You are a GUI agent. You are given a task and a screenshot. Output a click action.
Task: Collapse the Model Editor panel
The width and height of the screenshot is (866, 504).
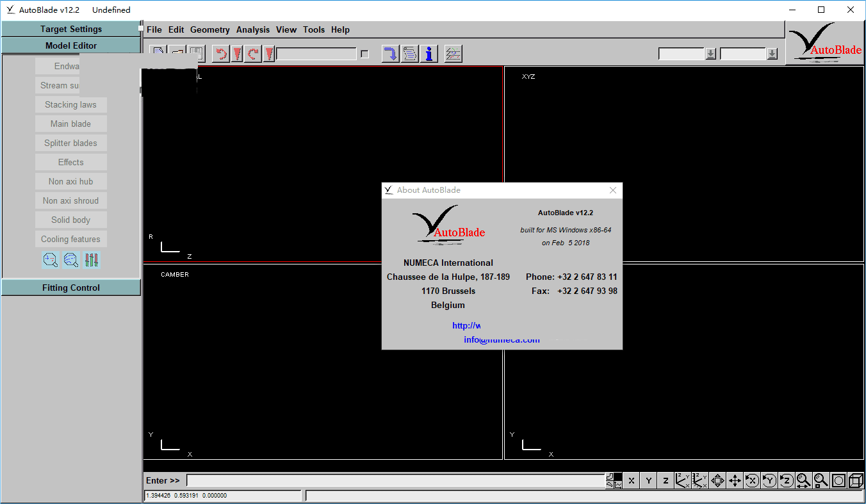71,45
